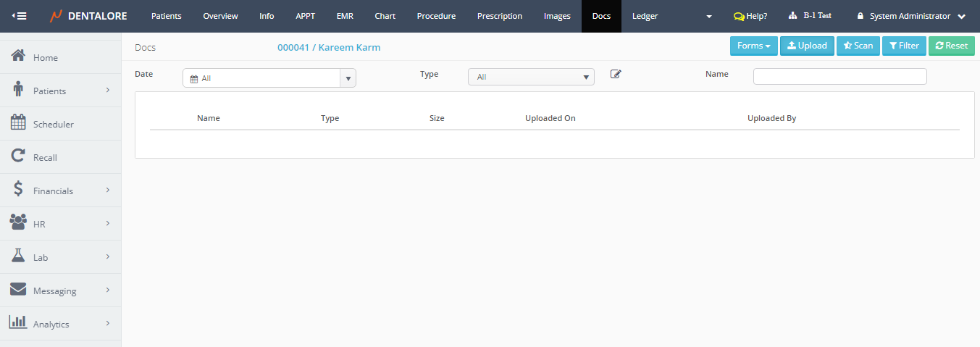
Task: Click the Recall circular arrow icon
Action: 19,156
